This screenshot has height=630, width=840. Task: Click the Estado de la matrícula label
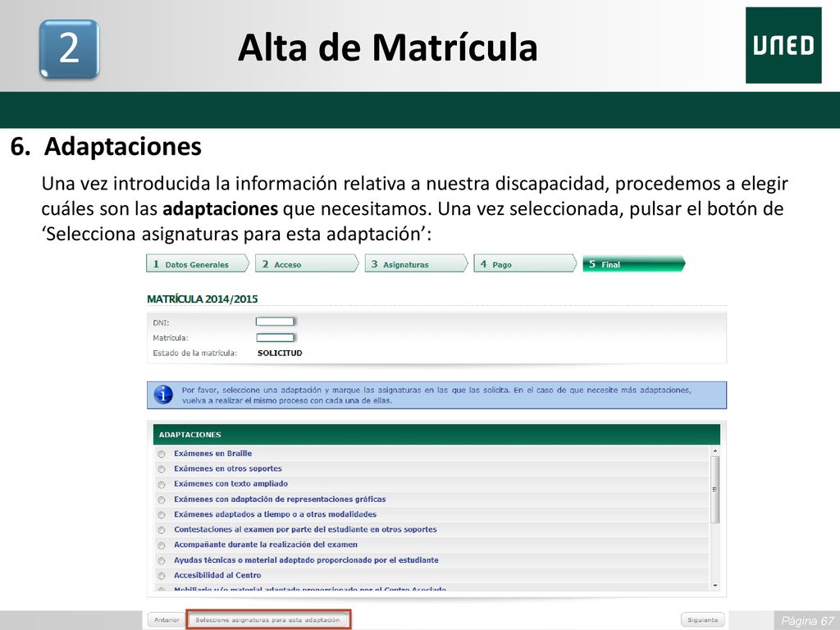(x=195, y=353)
